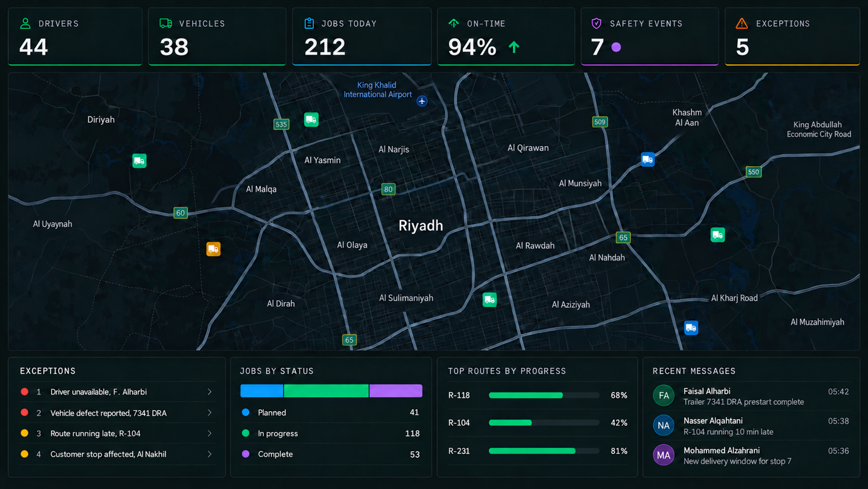Viewport: 868px width, 489px height.
Task: Click the FA avatar for Faisal Alharbi
Action: (663, 396)
